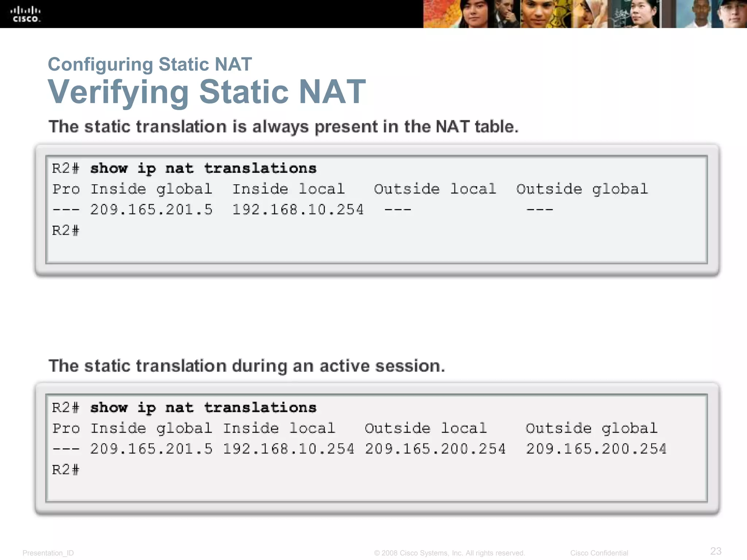Click the 2008 Cisco Systems copyright notice
This screenshot has width=747, height=560.
(450, 553)
